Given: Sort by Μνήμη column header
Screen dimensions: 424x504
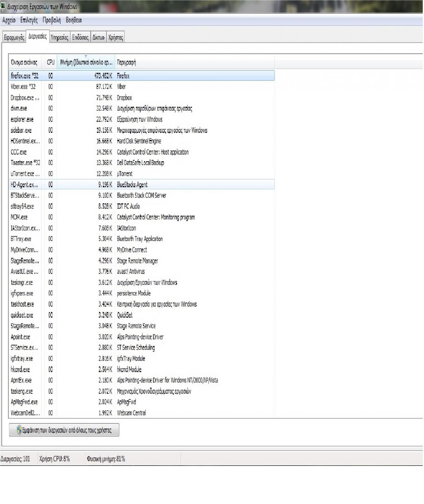Looking at the screenshot, I should [x=86, y=62].
